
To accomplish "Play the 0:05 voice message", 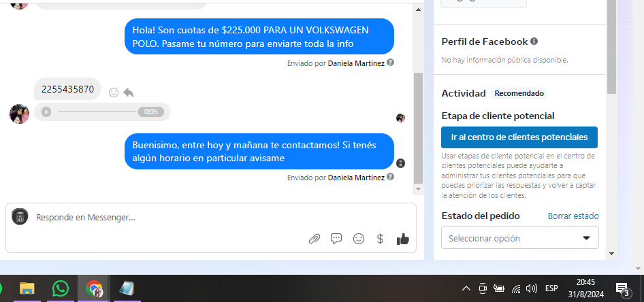I will (46, 112).
